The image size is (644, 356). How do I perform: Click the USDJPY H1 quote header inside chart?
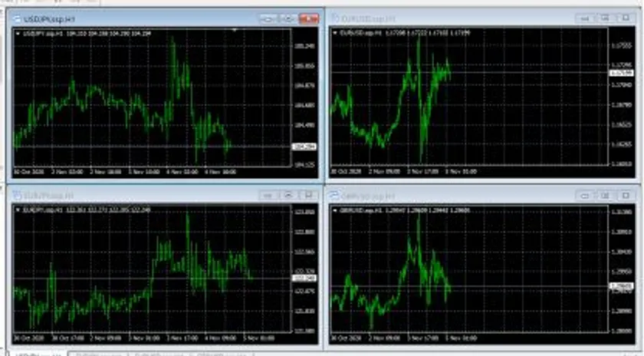click(87, 34)
